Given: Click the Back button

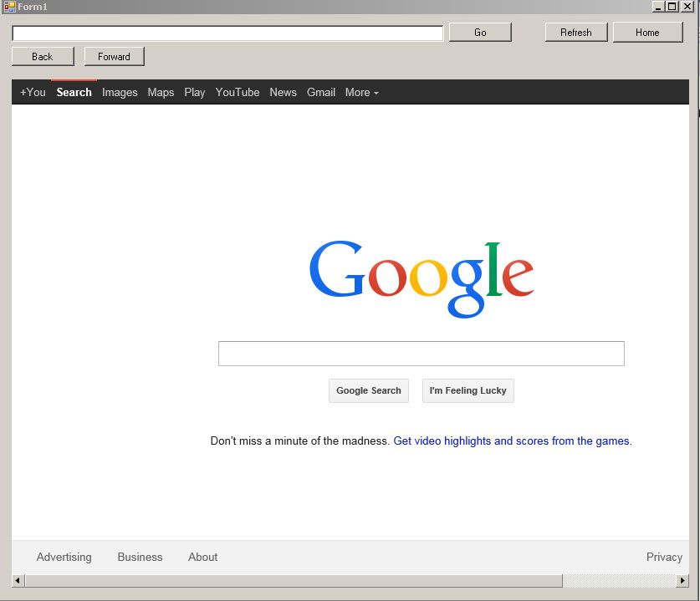Looking at the screenshot, I should click(x=43, y=57).
